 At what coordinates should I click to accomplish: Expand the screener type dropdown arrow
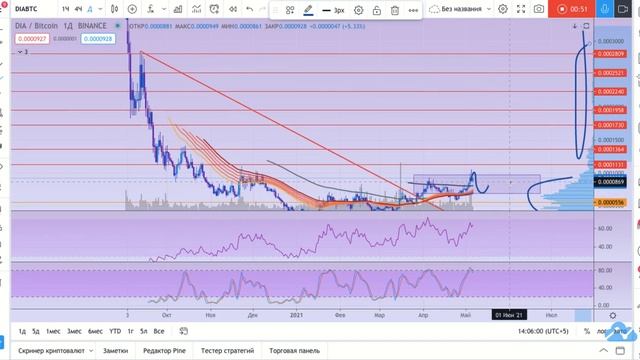(x=91, y=351)
